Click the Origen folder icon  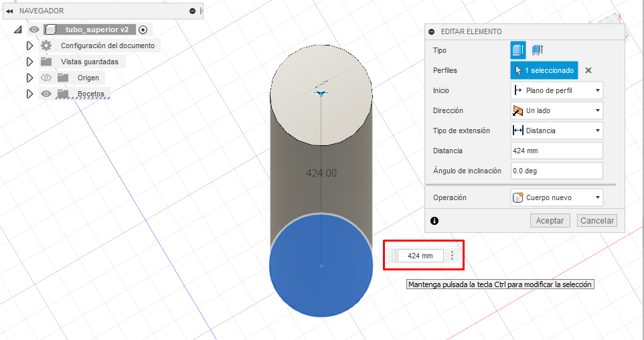pos(63,78)
